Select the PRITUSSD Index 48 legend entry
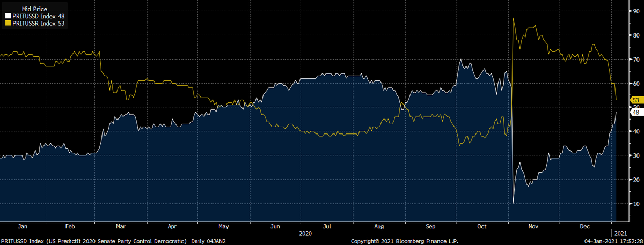The image size is (644, 245). click(34, 17)
